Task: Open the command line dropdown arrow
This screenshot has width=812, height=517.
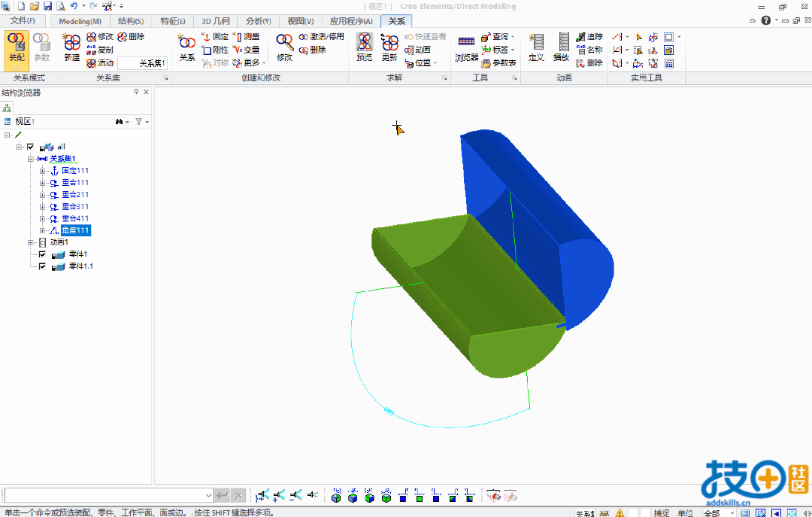Action: 209,496
